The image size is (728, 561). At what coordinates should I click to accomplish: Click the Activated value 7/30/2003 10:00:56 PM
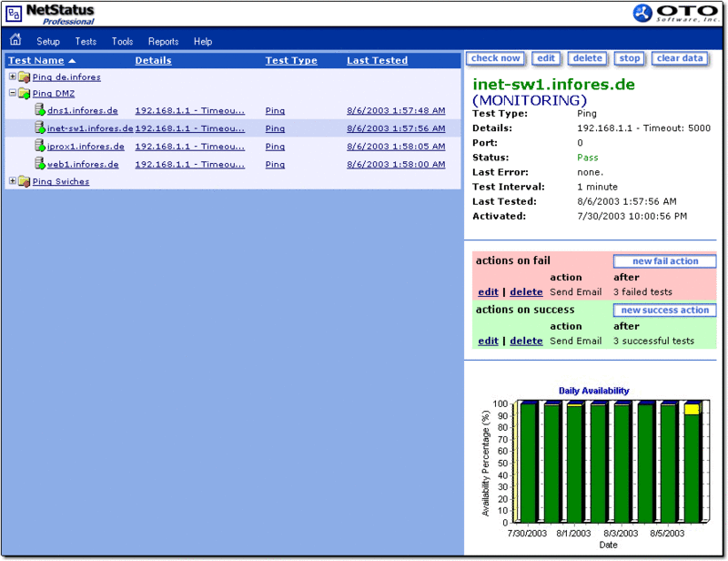tap(632, 216)
